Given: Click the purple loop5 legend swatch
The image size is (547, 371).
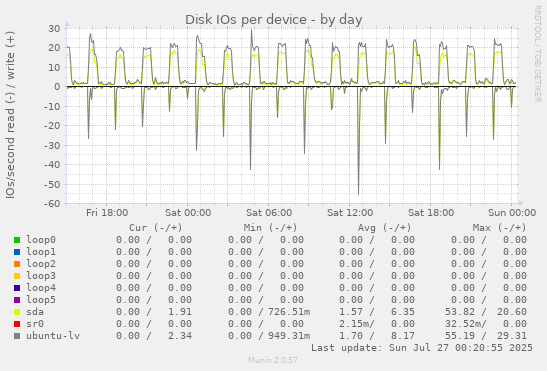Looking at the screenshot, I should 17,300.
